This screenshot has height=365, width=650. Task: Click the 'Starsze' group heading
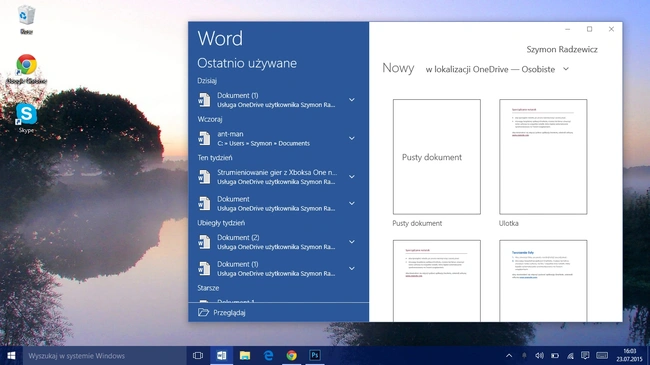point(208,288)
